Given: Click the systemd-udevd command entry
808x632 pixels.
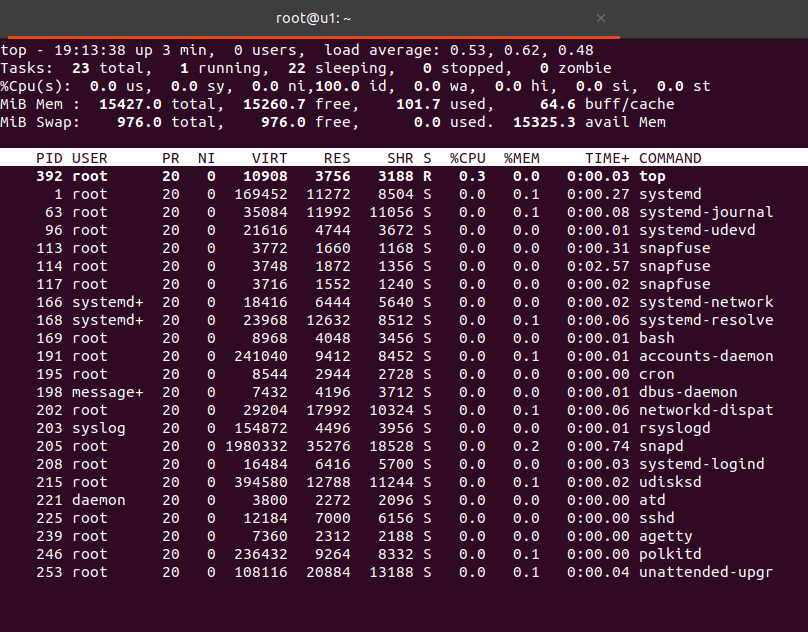Looking at the screenshot, I should pos(697,230).
